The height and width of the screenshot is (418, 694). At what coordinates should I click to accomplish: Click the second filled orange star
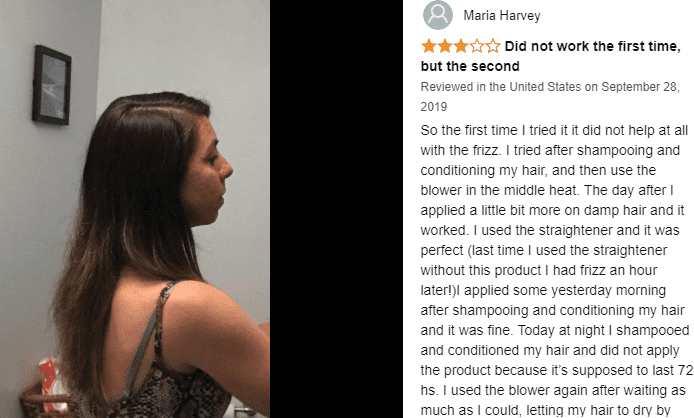[x=444, y=46]
